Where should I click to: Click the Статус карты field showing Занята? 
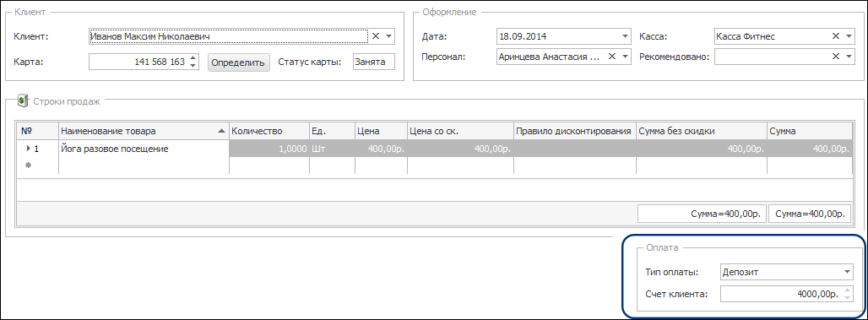pos(374,62)
